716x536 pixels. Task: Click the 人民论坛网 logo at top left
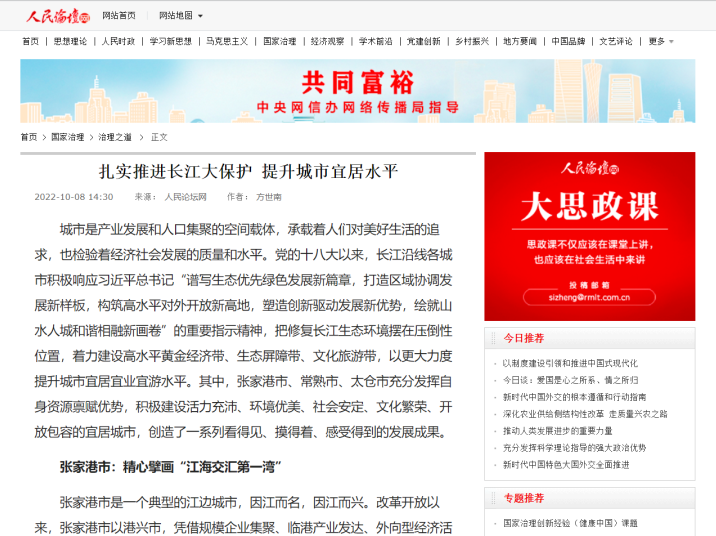pos(57,16)
